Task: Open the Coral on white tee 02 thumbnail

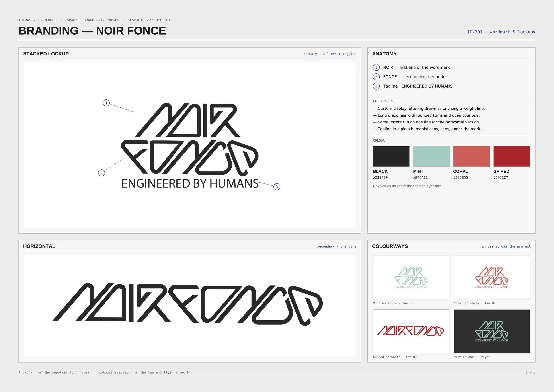Action: point(492,277)
